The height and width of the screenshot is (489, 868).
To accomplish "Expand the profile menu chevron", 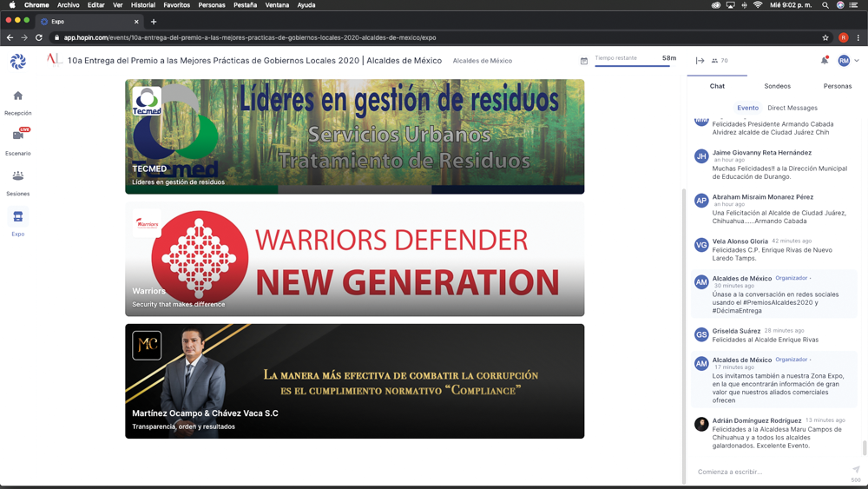I will pos(857,60).
